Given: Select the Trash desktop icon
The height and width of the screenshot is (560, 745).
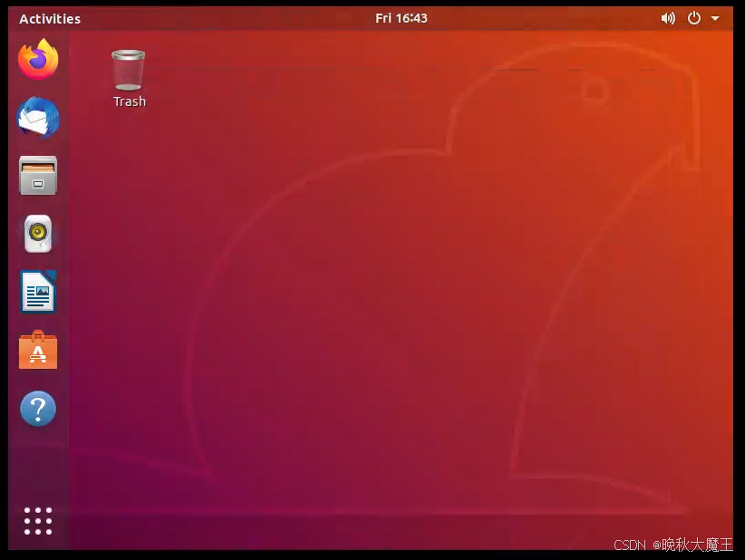Looking at the screenshot, I should pos(130,79).
